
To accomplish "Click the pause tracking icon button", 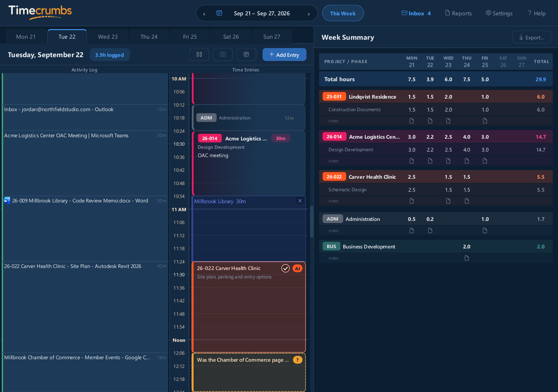I will click(199, 55).
